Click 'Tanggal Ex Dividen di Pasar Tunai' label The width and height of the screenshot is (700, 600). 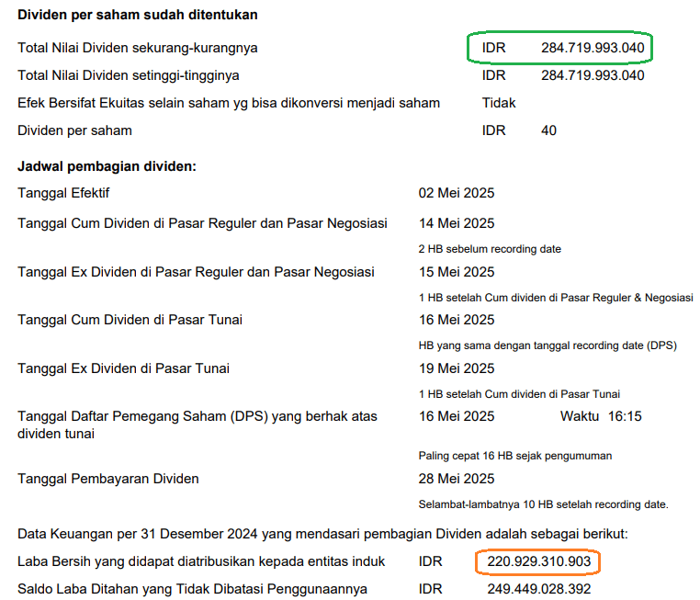(123, 368)
